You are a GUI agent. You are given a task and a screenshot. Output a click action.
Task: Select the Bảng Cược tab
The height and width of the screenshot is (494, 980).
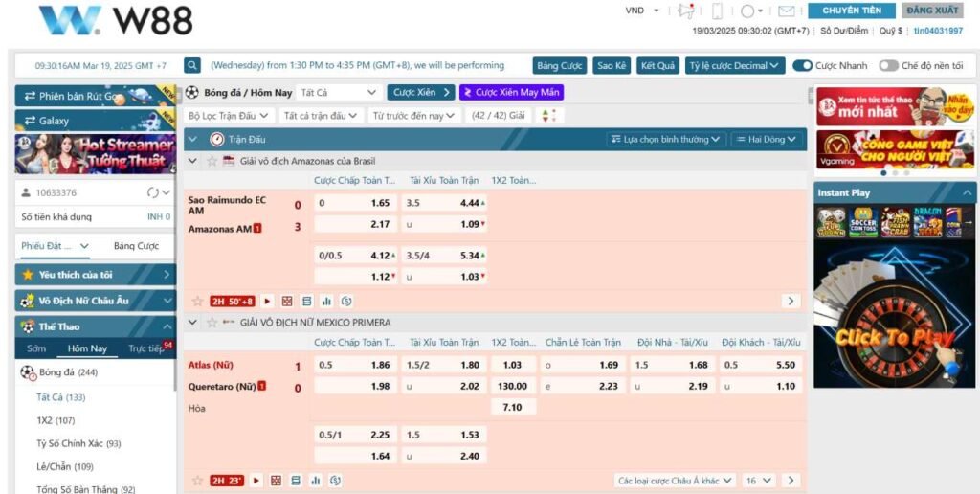pyautogui.click(x=136, y=246)
